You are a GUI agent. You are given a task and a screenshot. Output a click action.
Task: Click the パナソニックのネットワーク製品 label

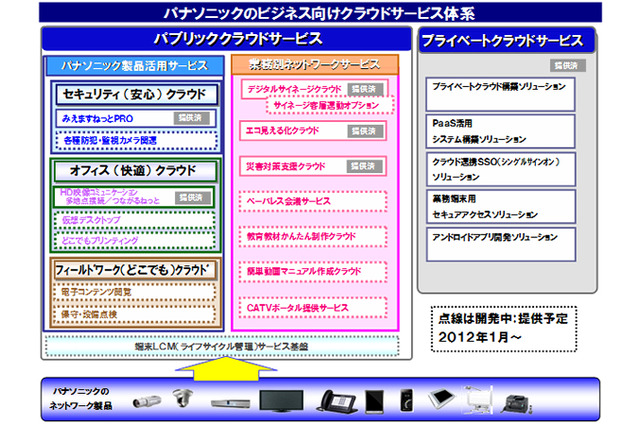pyautogui.click(x=81, y=399)
